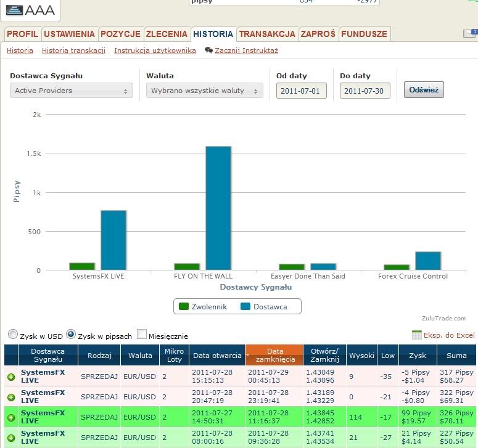This screenshot has width=478, height=448.
Task: Open SystemsFX LIVE link in 322 Pipsy row
Action: point(43,396)
